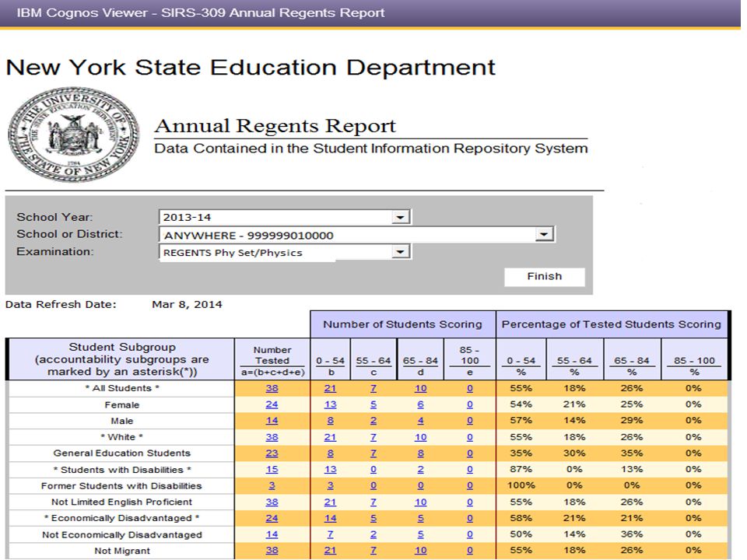Select the REGENTS Phy Set/Physics examination field
The image size is (747, 560).
tap(285, 252)
